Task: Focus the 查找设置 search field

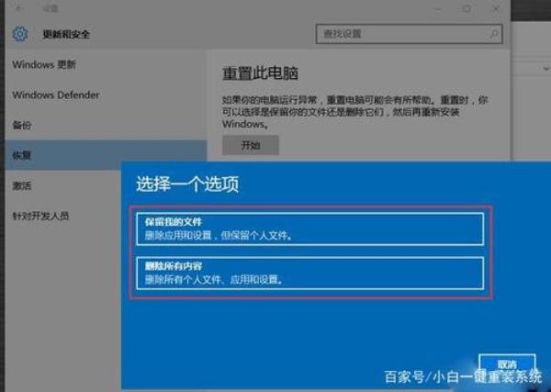Action: pos(409,34)
